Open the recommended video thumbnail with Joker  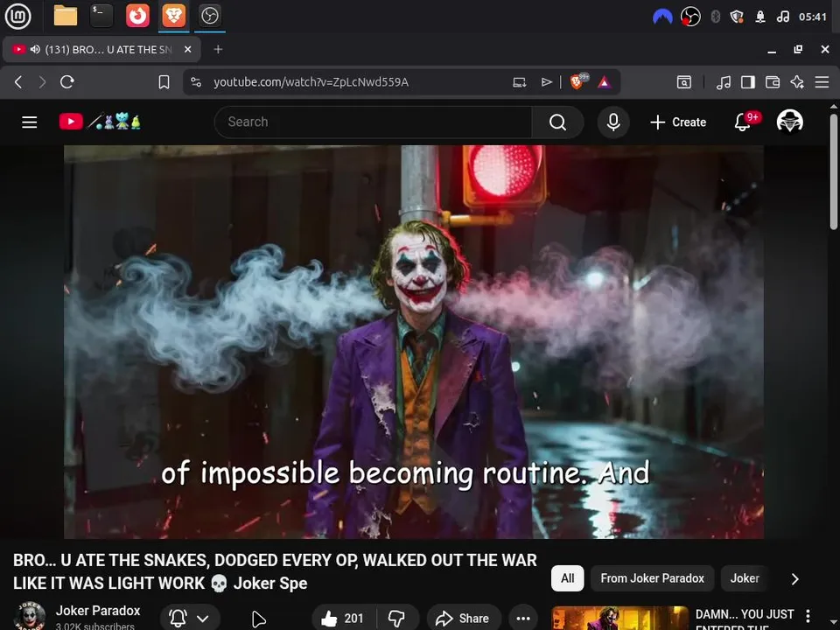pos(619,619)
